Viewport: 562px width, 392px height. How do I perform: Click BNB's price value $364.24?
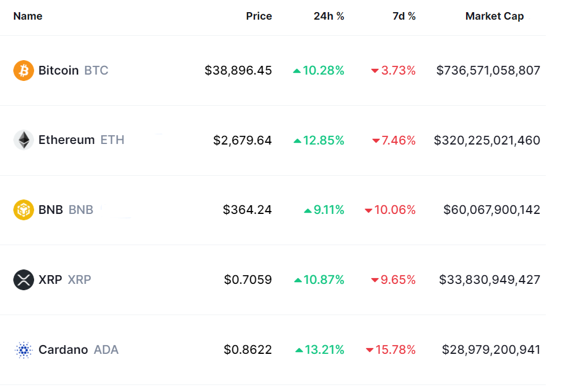click(x=247, y=210)
